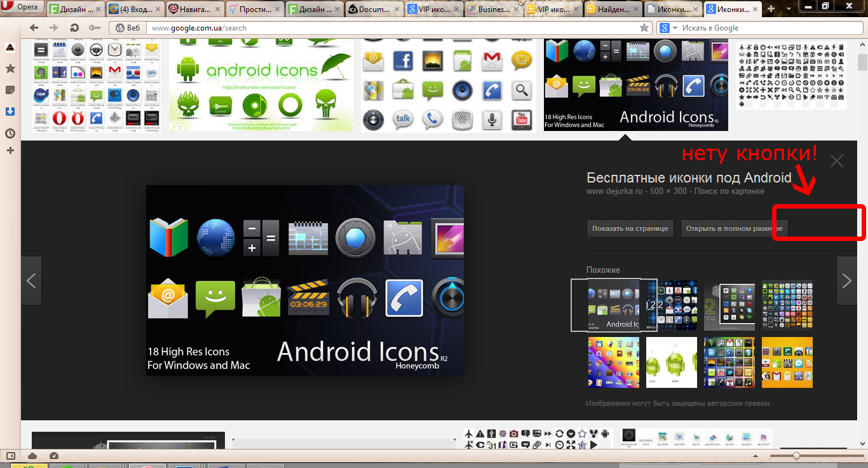
Task: Toggle the panels button in status bar
Action: tap(10, 456)
